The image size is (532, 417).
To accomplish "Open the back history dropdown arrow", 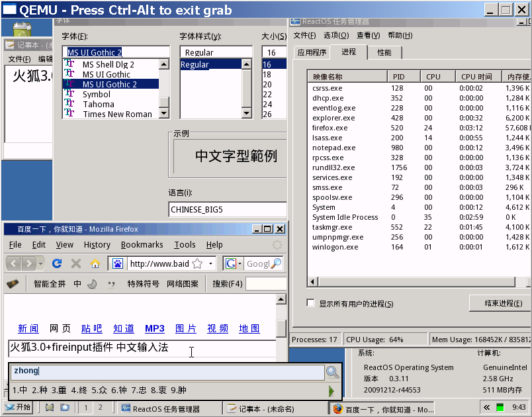I will pyautogui.click(x=41, y=263).
